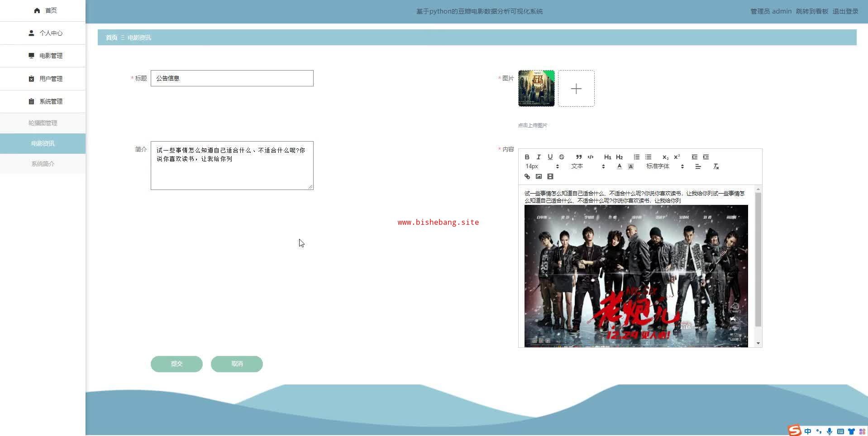Open the 文本 heading style dropdown
The width and height of the screenshot is (868, 436).
pos(587,166)
